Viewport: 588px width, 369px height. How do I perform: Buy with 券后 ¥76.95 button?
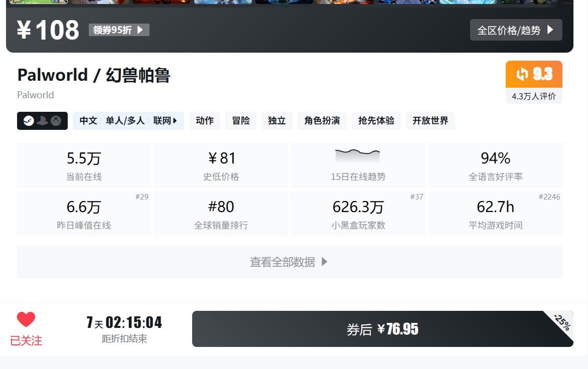(382, 329)
